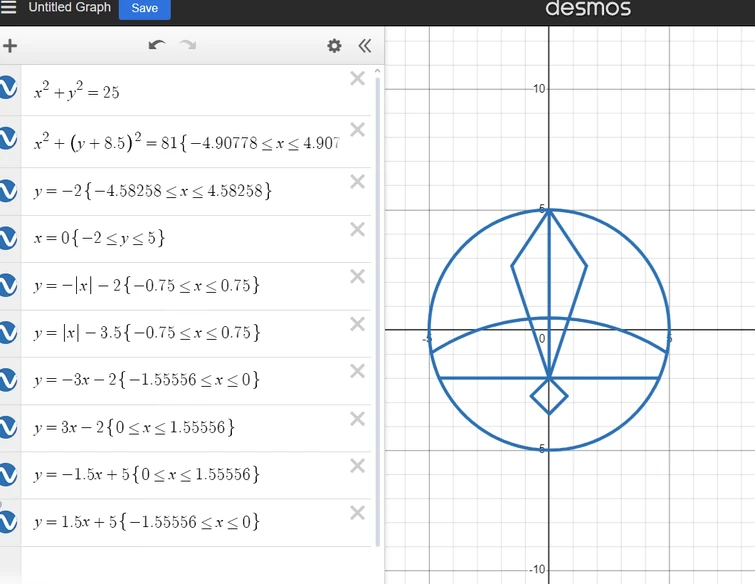
Task: Click the Save button
Action: coord(144,8)
